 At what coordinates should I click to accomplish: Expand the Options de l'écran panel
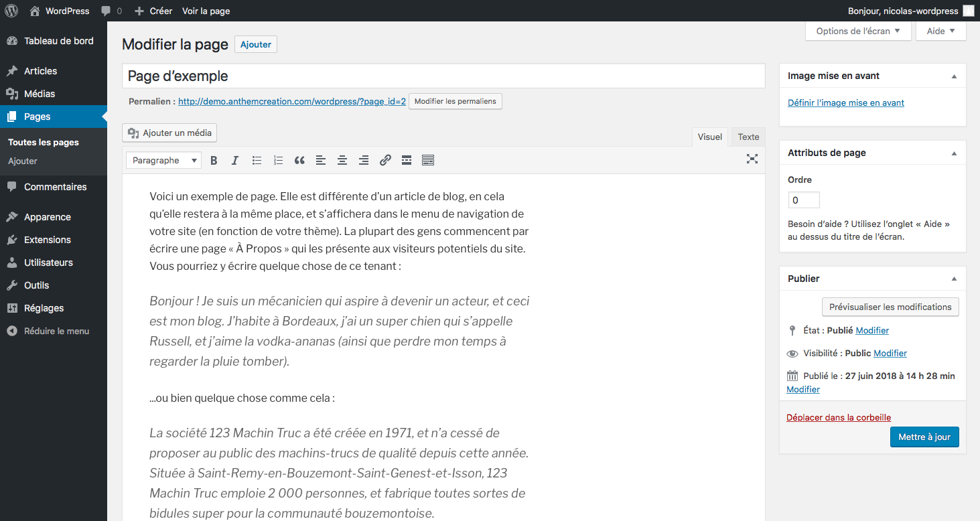858,31
